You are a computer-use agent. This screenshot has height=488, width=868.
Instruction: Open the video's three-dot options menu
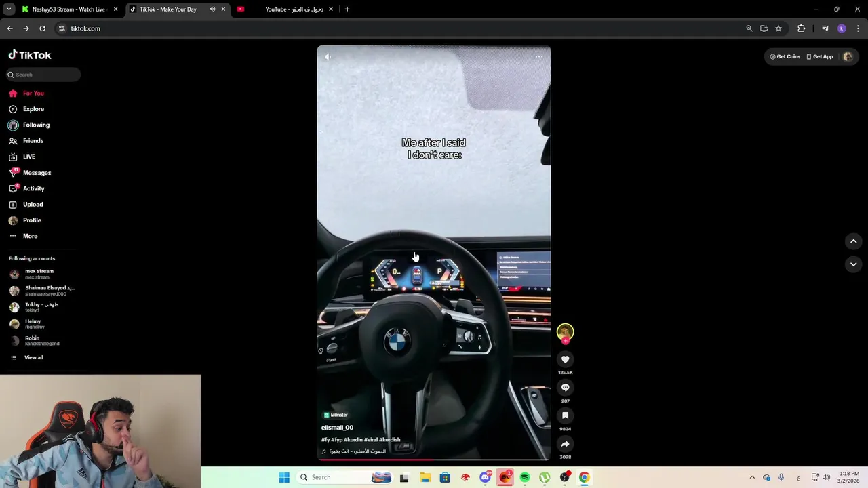click(x=539, y=57)
